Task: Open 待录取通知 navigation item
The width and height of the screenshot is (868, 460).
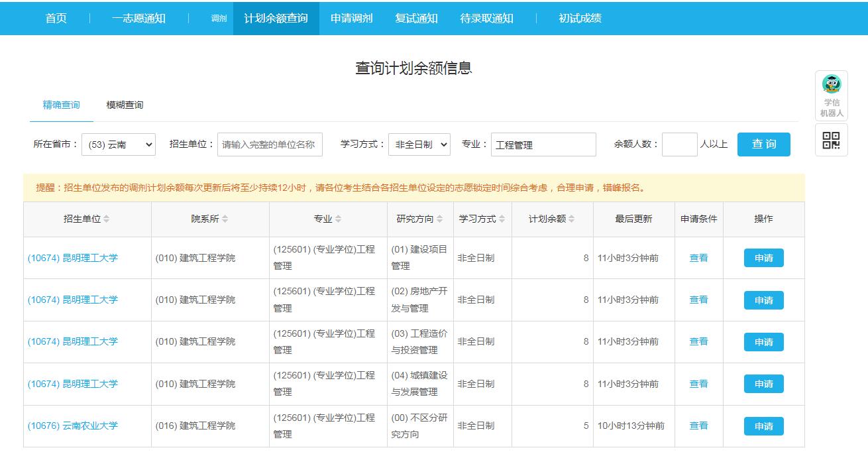Action: [x=487, y=18]
